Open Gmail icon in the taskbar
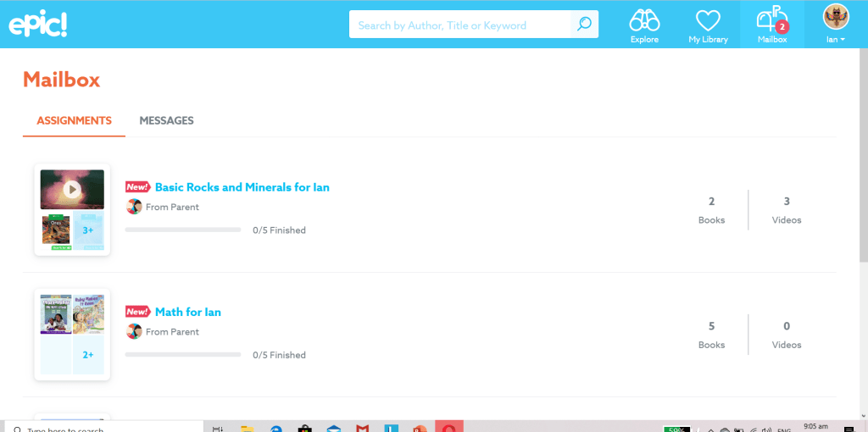This screenshot has height=432, width=868. click(x=362, y=428)
